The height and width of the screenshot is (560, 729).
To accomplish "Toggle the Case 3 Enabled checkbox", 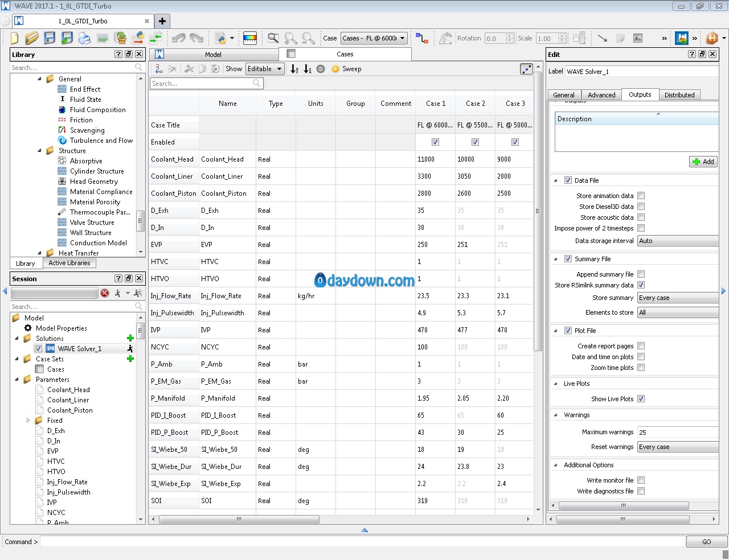I will 515,142.
